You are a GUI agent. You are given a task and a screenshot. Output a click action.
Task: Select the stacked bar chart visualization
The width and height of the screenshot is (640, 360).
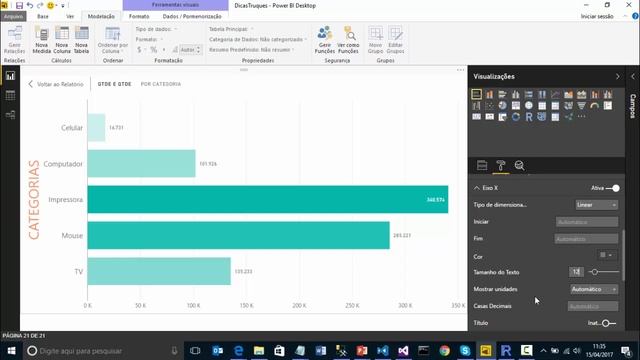pyautogui.click(x=476, y=94)
